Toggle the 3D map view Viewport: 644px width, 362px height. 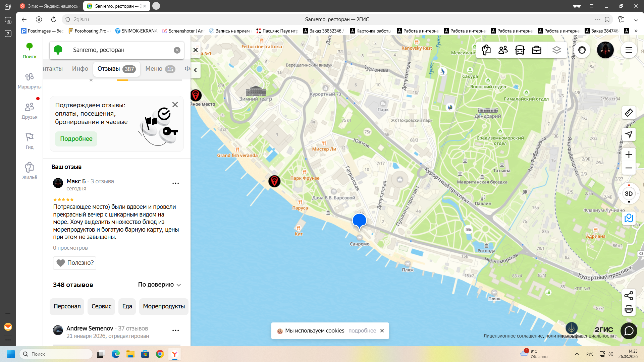coord(629,194)
